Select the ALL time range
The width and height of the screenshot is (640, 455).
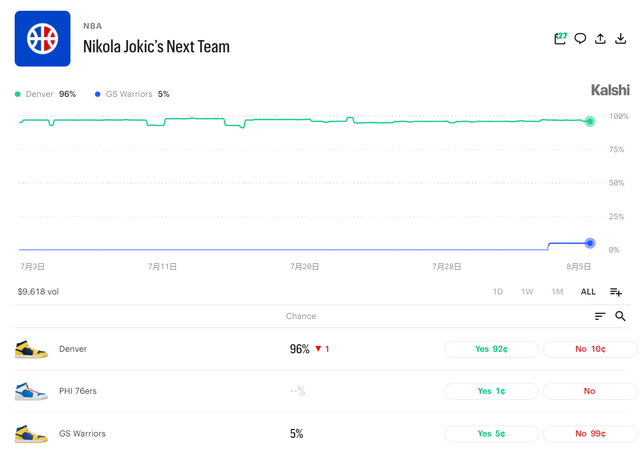click(588, 292)
